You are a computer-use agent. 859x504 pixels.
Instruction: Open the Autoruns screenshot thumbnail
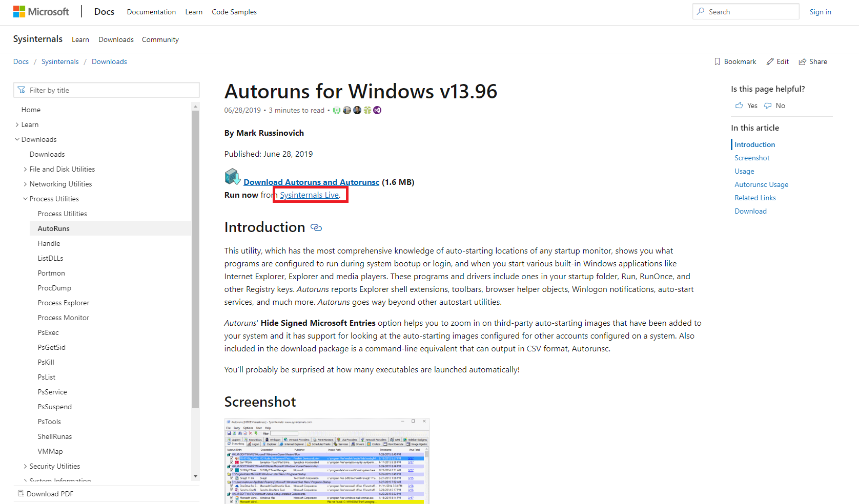click(326, 461)
